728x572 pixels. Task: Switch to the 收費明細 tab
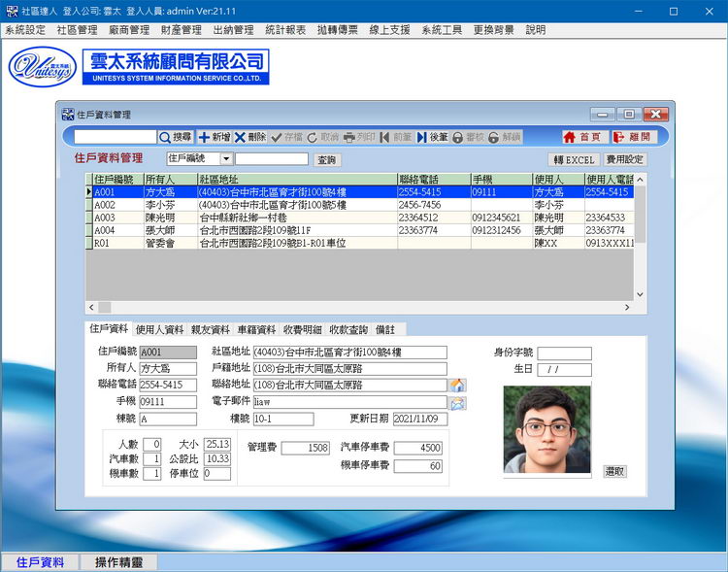point(302,330)
